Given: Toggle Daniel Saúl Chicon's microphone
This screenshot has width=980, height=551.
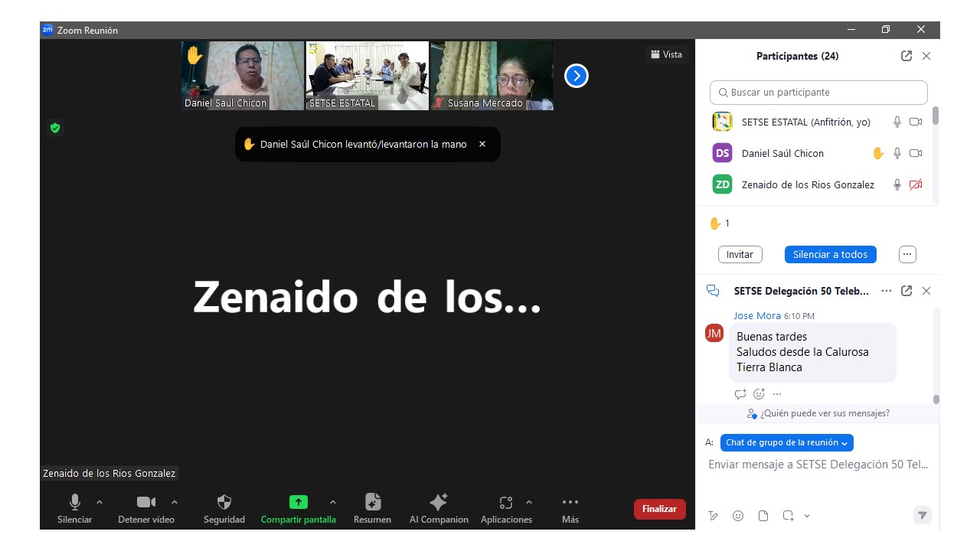Looking at the screenshot, I should pos(897,153).
